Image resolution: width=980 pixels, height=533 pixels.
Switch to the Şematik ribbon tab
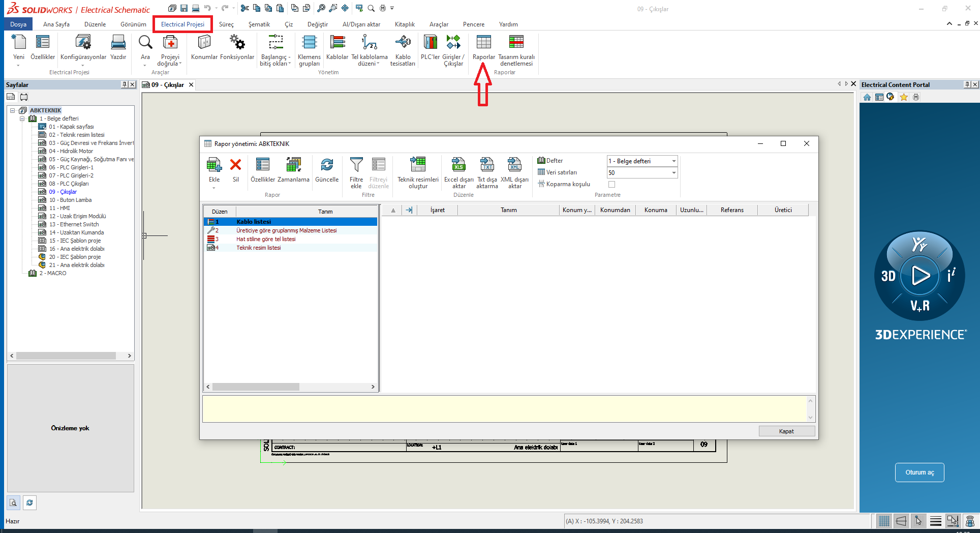click(259, 24)
